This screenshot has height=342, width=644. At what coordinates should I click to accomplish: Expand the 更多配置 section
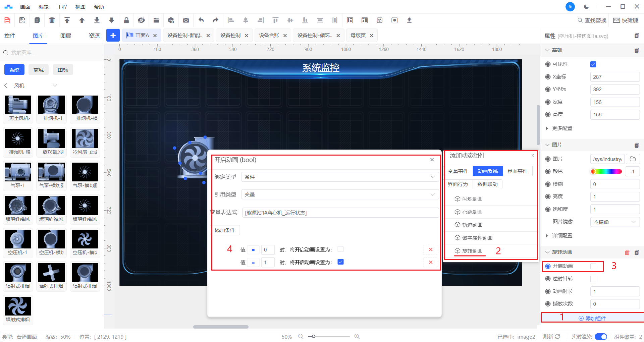pyautogui.click(x=562, y=128)
